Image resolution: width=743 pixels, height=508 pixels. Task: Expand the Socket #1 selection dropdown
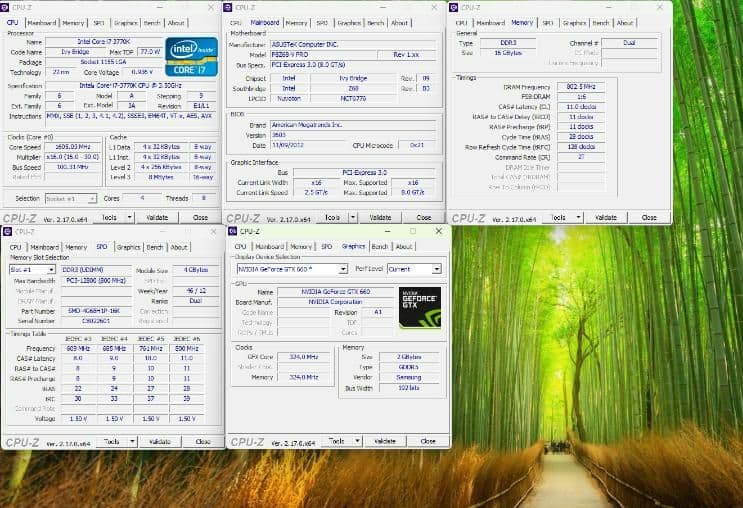[x=92, y=199]
